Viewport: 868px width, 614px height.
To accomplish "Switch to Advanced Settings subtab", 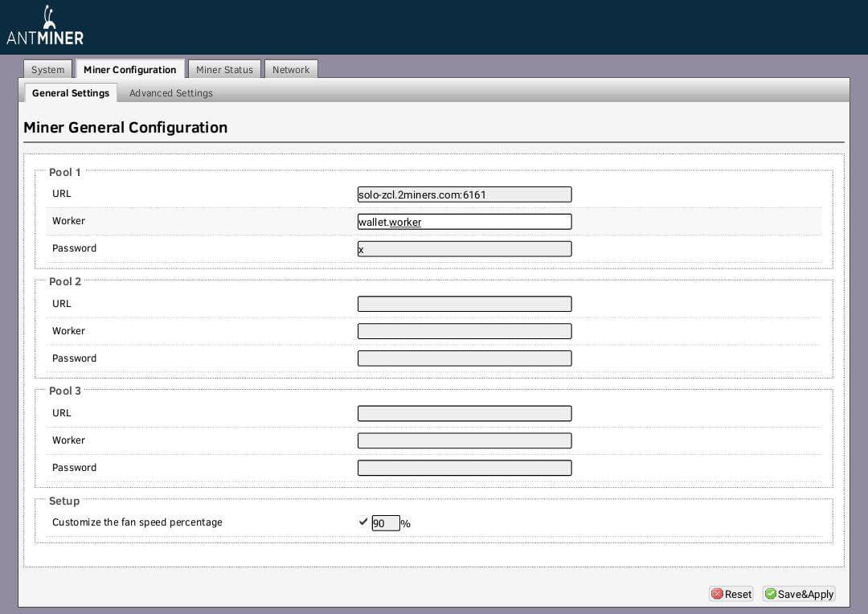I will click(x=170, y=93).
